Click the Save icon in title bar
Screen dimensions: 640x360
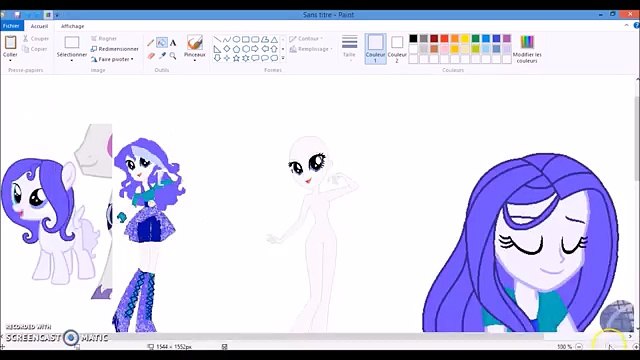pyautogui.click(x=17, y=15)
